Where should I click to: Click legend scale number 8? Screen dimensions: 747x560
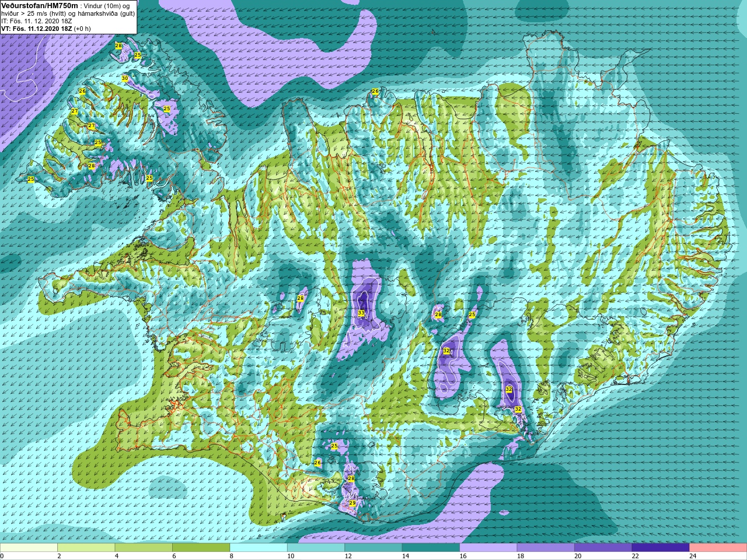[x=231, y=556]
